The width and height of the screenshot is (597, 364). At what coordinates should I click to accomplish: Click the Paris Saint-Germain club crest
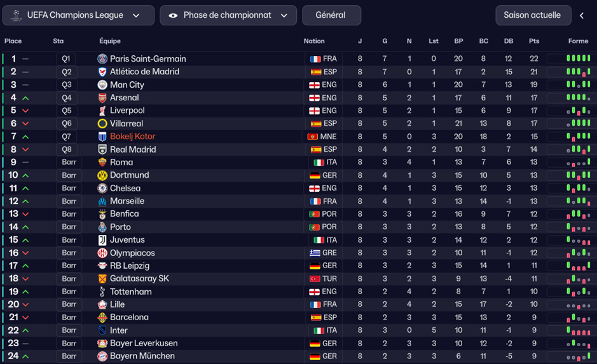click(102, 58)
